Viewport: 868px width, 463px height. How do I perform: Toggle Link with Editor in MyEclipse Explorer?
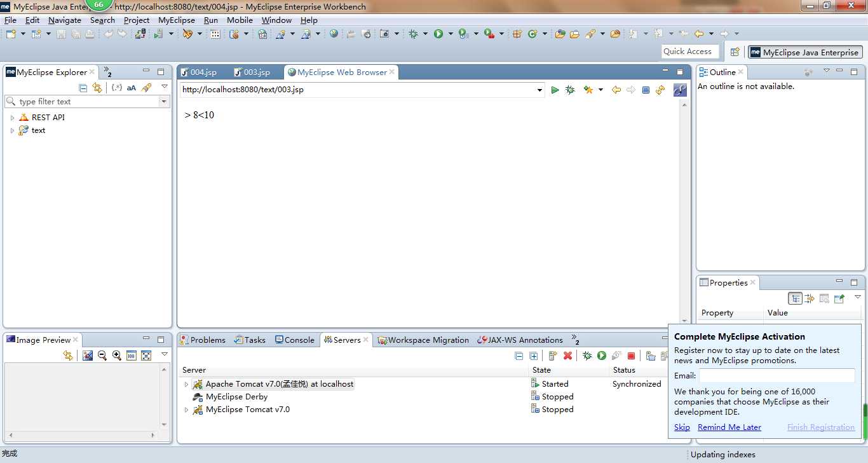(x=97, y=88)
